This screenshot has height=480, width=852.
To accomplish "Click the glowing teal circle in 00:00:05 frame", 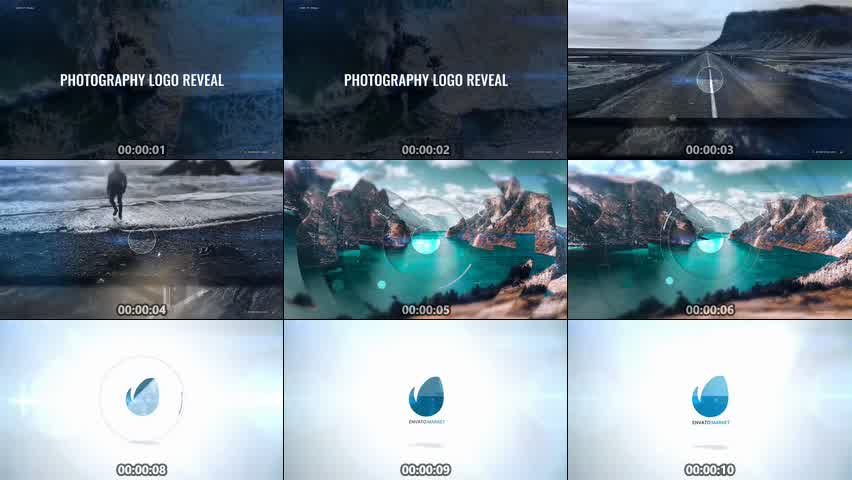I will [426, 242].
